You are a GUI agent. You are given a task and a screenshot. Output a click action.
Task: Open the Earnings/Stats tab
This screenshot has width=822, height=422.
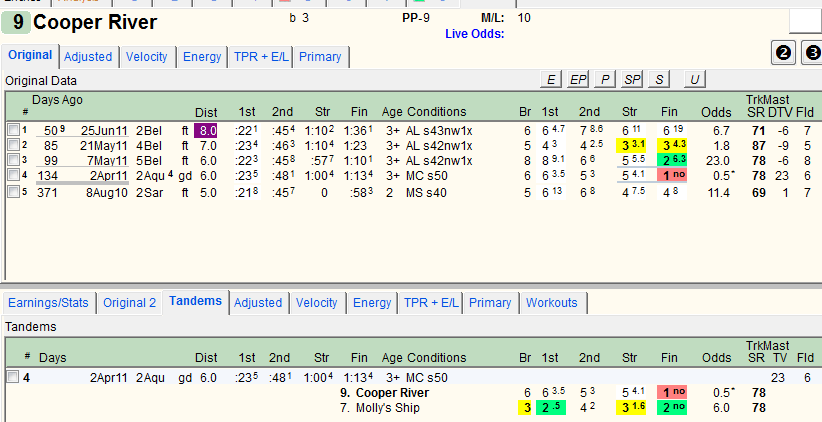(48, 303)
